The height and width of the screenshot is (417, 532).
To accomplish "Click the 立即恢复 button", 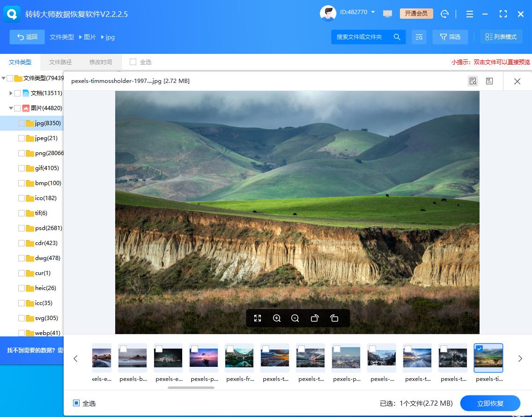I will click(x=490, y=403).
